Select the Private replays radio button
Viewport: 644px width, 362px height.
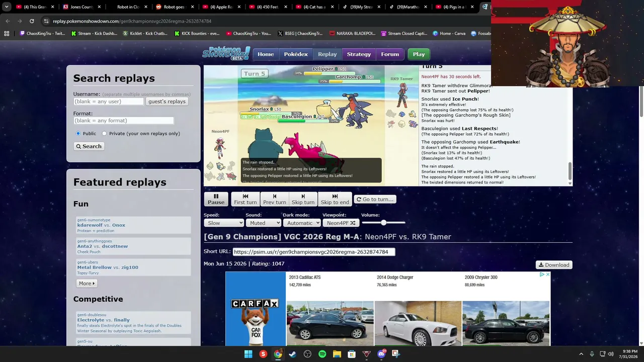104,133
